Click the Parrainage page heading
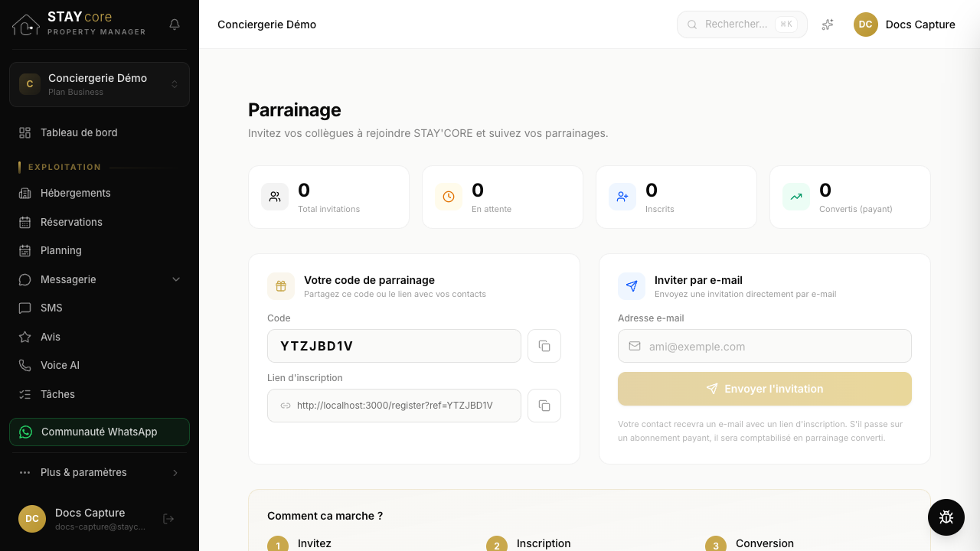Image resolution: width=980 pixels, height=551 pixels. pyautogui.click(x=295, y=110)
